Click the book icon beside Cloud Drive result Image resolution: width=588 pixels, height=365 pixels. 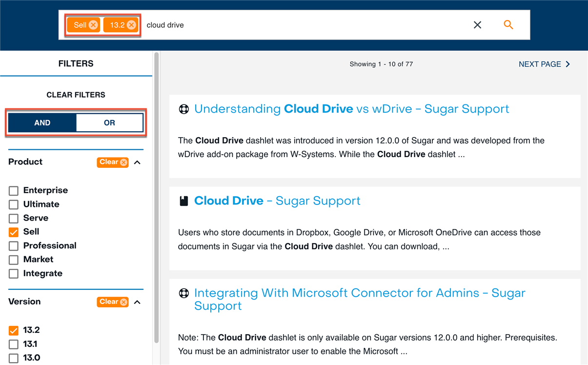pyautogui.click(x=184, y=201)
